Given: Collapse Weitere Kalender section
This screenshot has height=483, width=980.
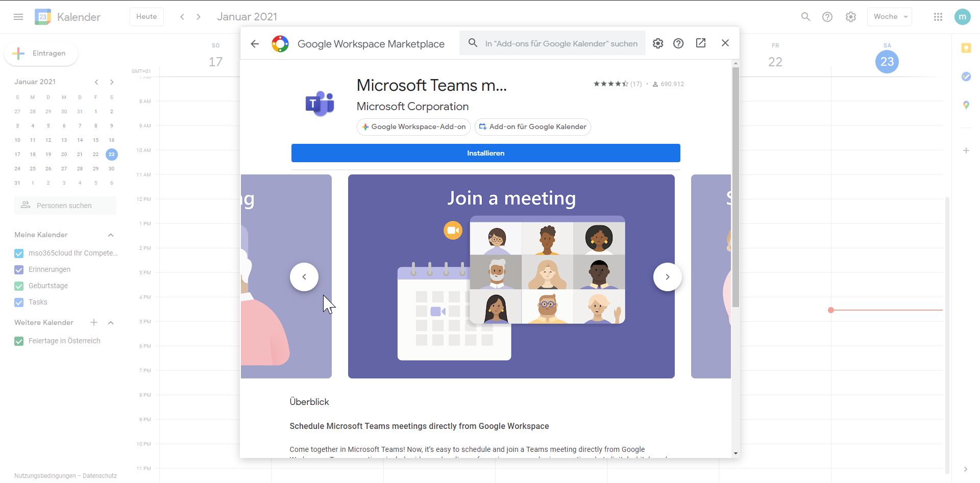Looking at the screenshot, I should (111, 323).
